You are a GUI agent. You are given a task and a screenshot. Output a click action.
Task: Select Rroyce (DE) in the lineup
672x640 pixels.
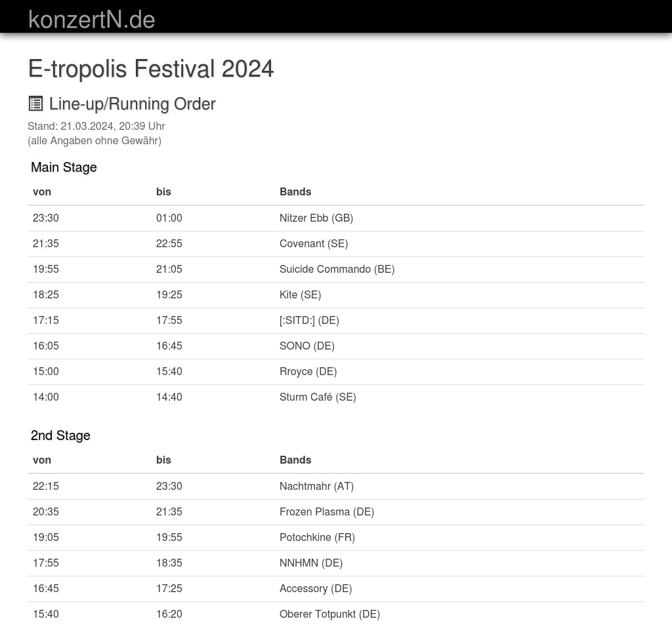(x=308, y=372)
